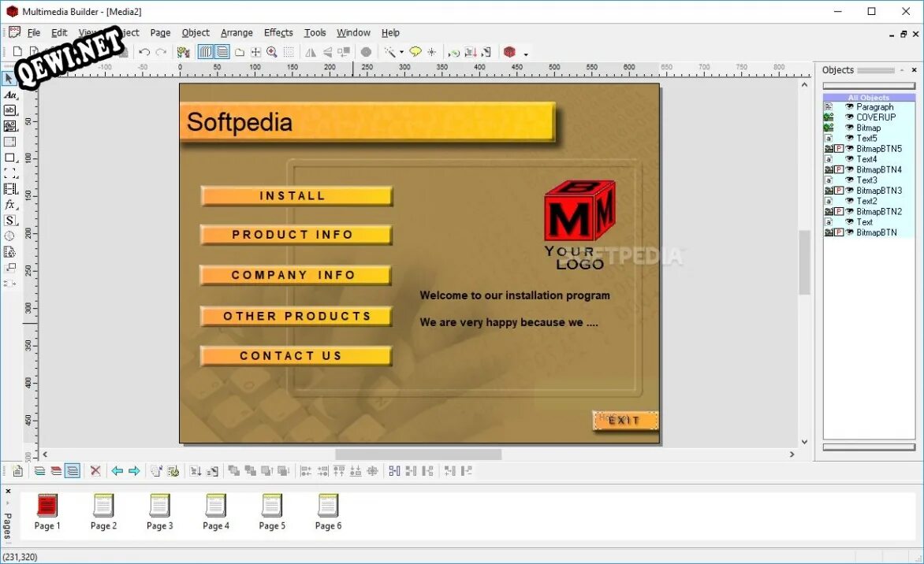924x564 pixels.
Task: Hide the Text5 object via eye icon
Action: coord(849,139)
